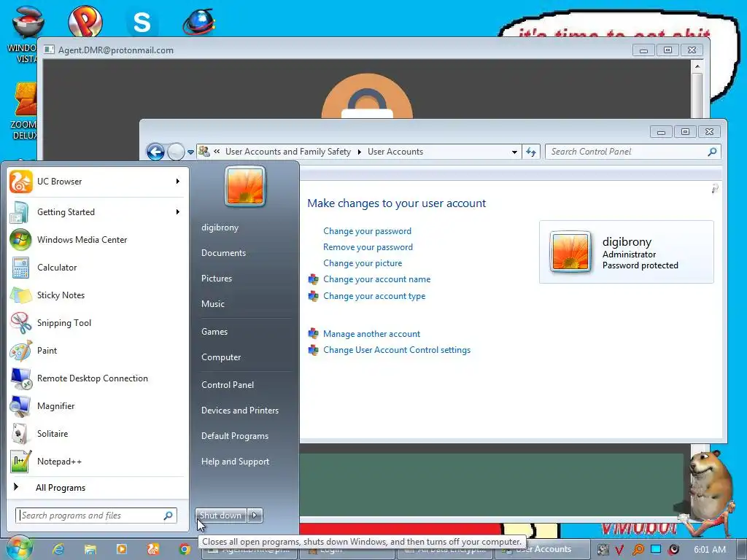Expand UC Browser submenu arrow

pyautogui.click(x=178, y=182)
